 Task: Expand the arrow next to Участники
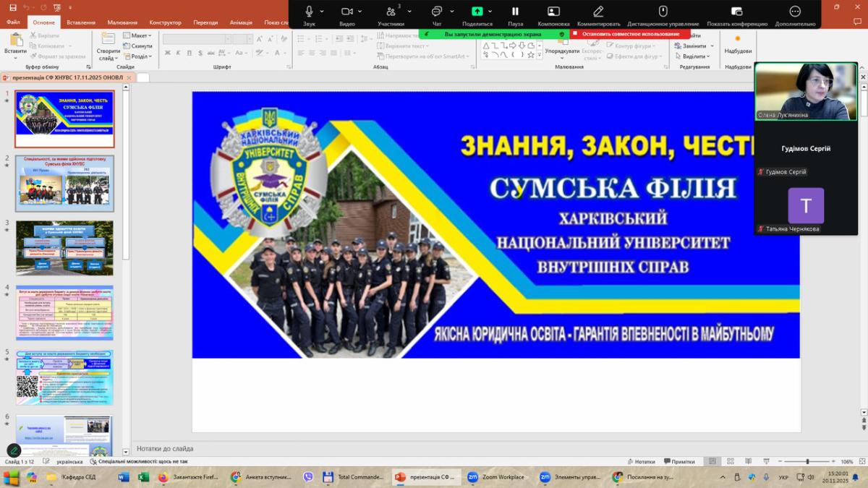tap(409, 12)
